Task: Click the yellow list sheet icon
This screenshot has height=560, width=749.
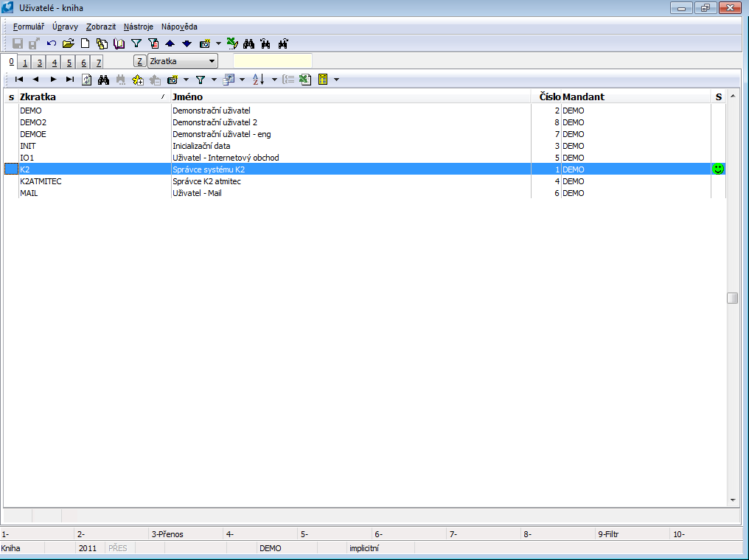Action: tap(323, 80)
